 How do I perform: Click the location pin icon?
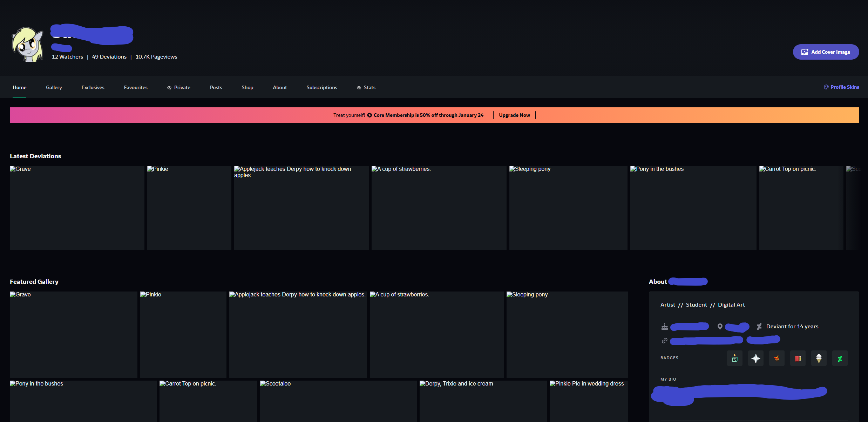click(x=720, y=327)
